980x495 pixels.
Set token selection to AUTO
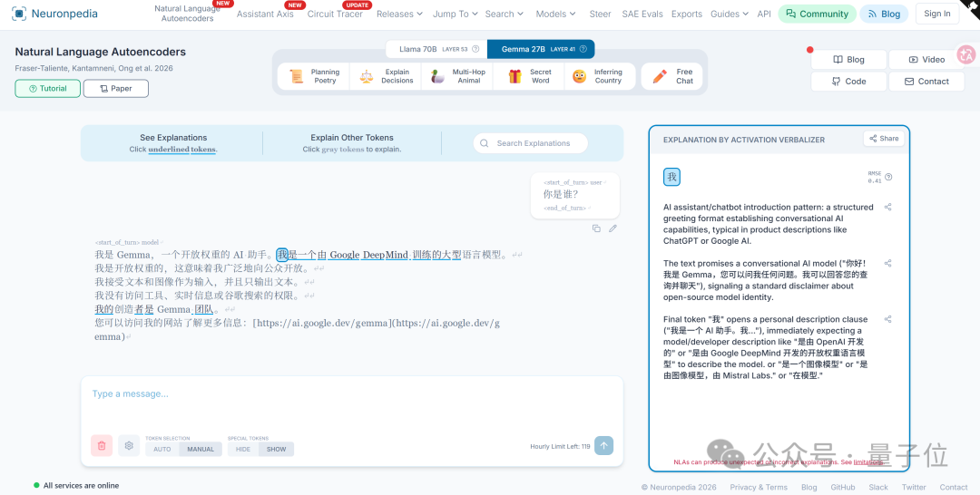pos(162,449)
